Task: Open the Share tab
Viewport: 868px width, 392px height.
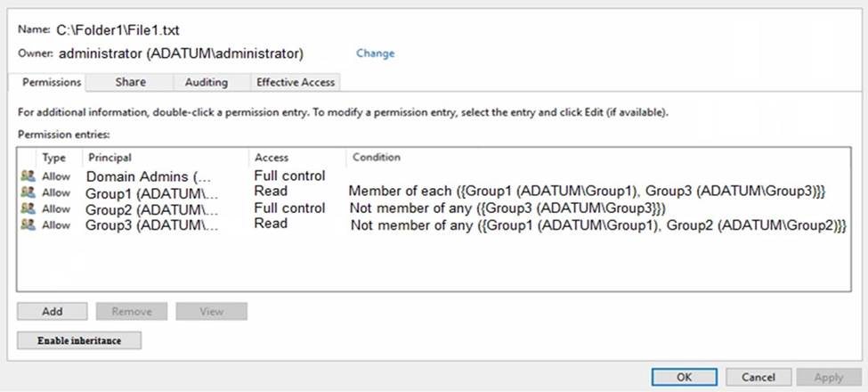Action: 130,82
